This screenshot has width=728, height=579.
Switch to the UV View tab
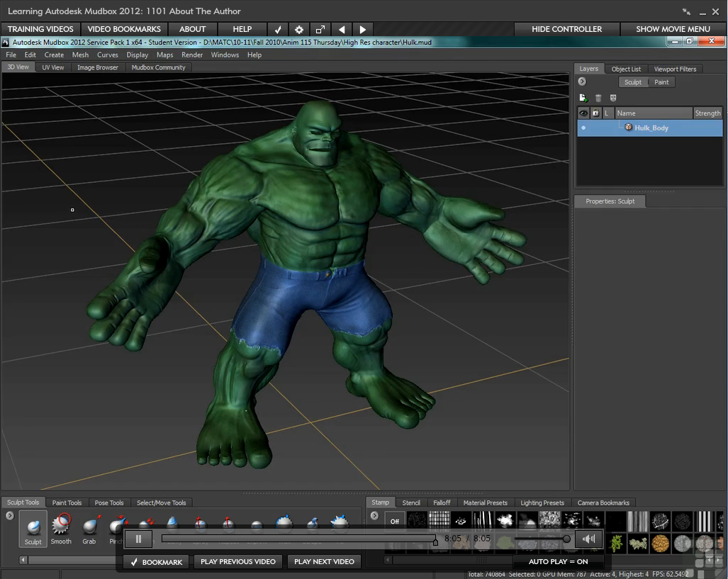53,67
